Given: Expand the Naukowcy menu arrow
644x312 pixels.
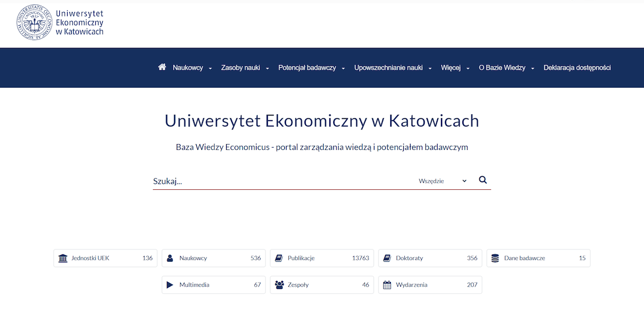Looking at the screenshot, I should pos(210,69).
